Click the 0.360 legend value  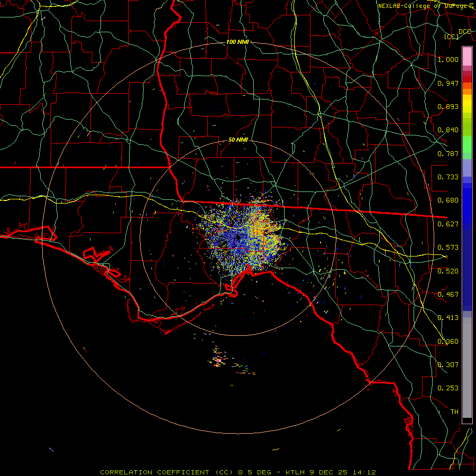448,342
